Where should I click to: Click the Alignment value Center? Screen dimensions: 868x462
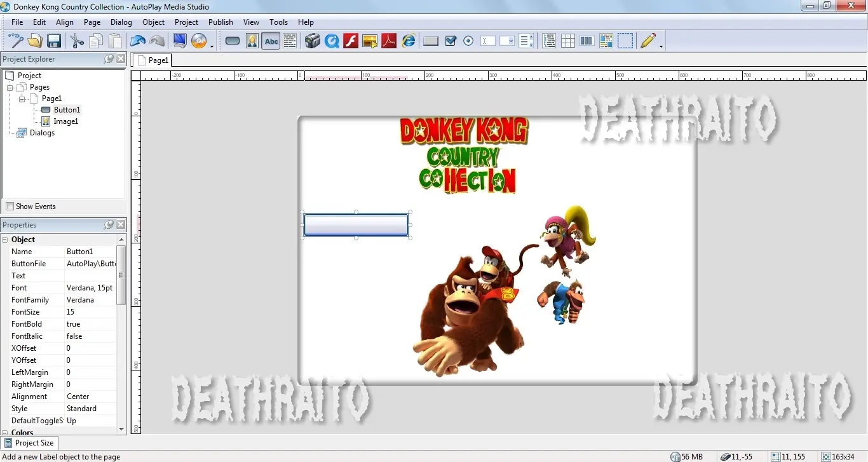90,397
